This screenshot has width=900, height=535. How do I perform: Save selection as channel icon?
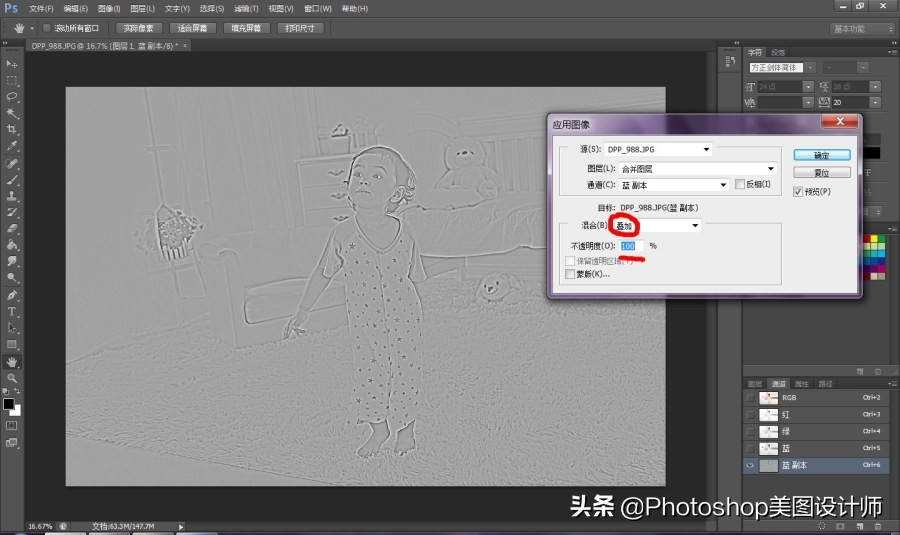pos(840,525)
